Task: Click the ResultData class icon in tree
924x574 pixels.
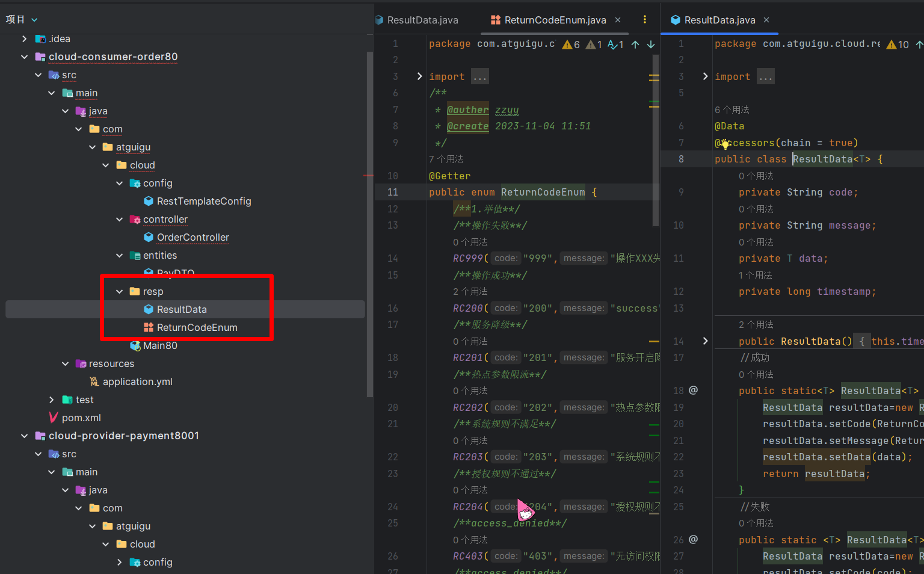Action: tap(149, 309)
